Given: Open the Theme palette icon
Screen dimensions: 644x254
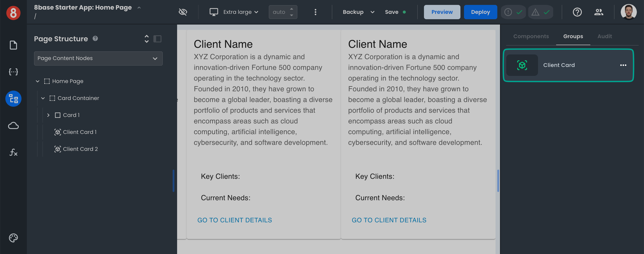Looking at the screenshot, I should click(x=13, y=238).
